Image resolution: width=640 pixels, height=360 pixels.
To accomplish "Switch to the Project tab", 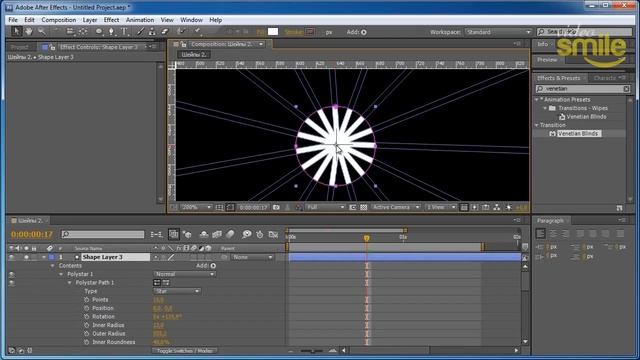I will tap(19, 47).
